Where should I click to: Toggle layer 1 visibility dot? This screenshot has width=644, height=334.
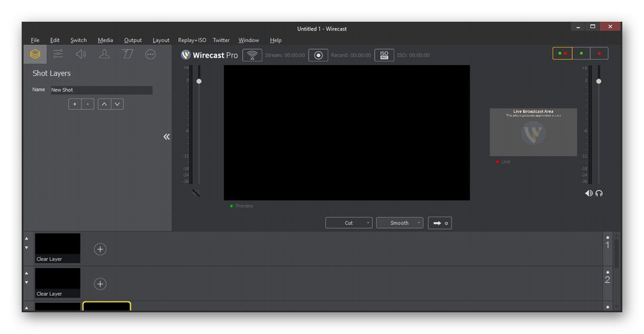[607, 238]
